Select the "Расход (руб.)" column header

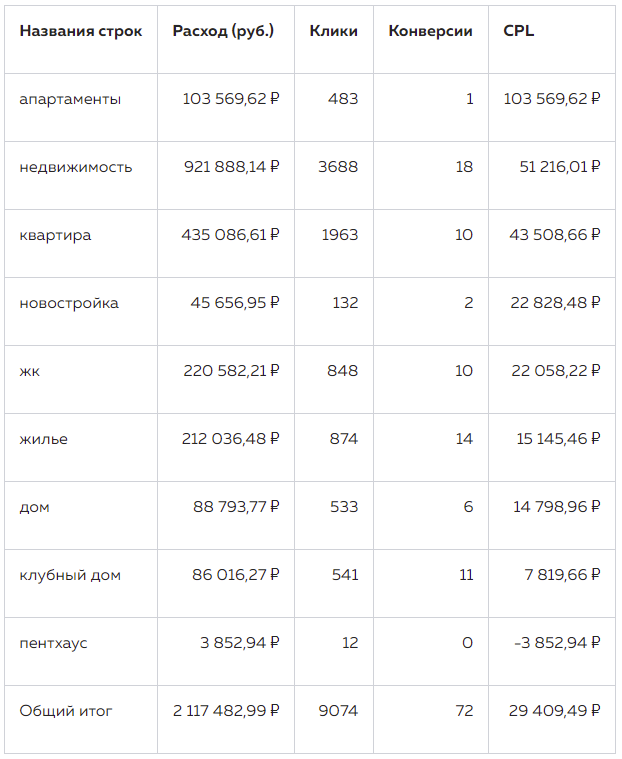coord(223,31)
